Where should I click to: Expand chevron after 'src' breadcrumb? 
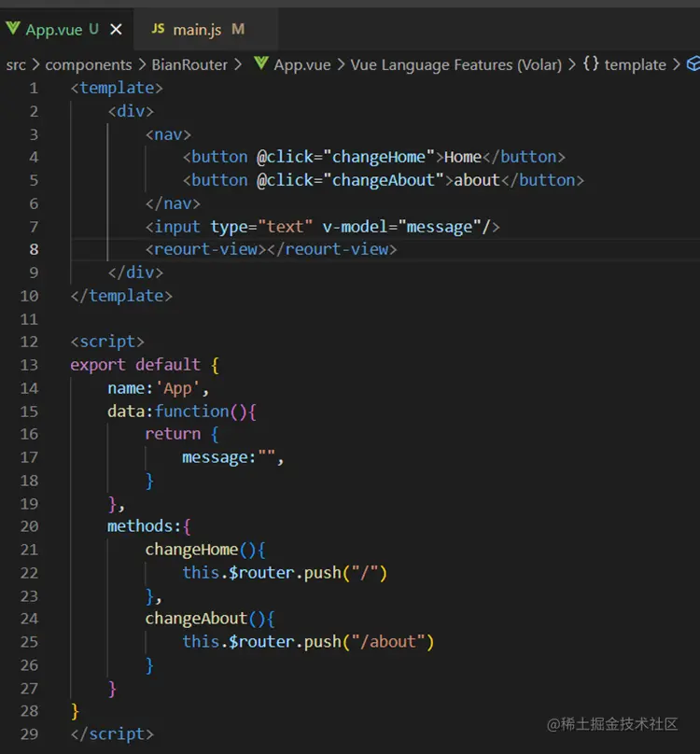(35, 65)
